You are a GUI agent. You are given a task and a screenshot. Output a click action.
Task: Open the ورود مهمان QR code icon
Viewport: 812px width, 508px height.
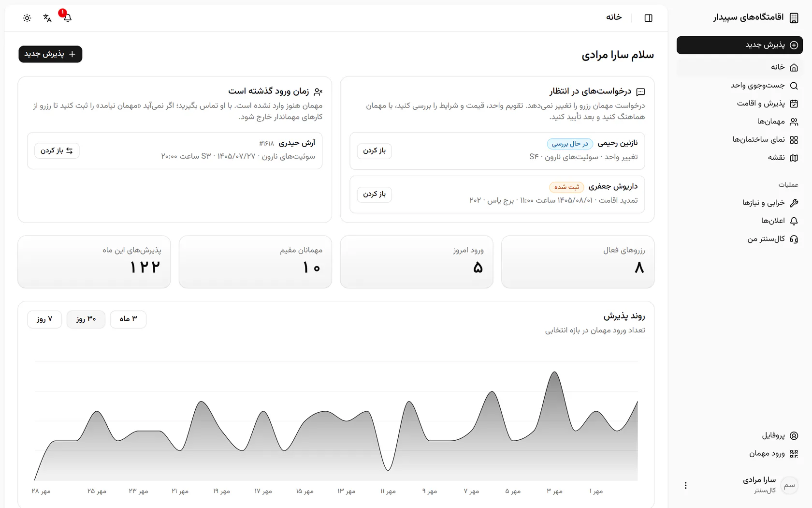(x=794, y=454)
